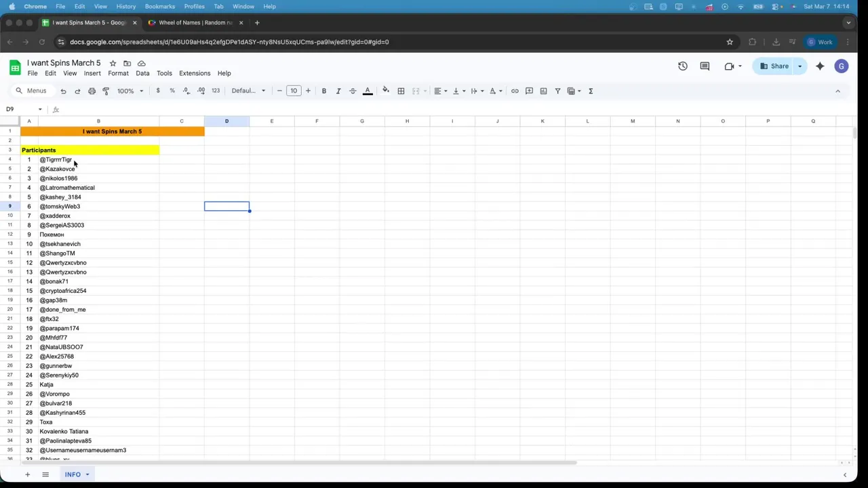This screenshot has width=868, height=488.
Task: Move document using folder icon
Action: point(127,63)
